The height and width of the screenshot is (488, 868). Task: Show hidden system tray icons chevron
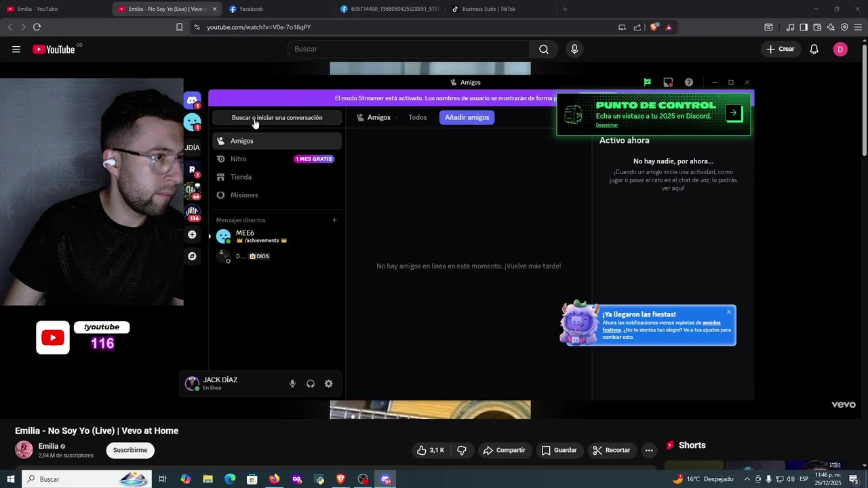[x=747, y=479]
